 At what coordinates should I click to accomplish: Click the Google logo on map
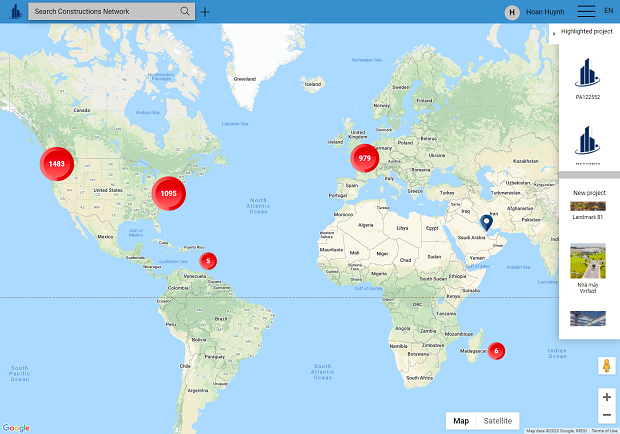click(16, 428)
